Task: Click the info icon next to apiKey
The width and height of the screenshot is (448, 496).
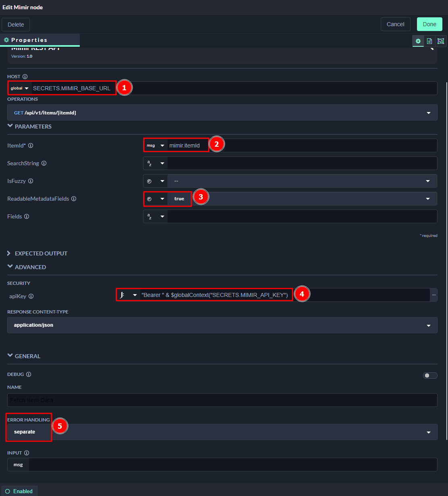Action: click(x=31, y=296)
